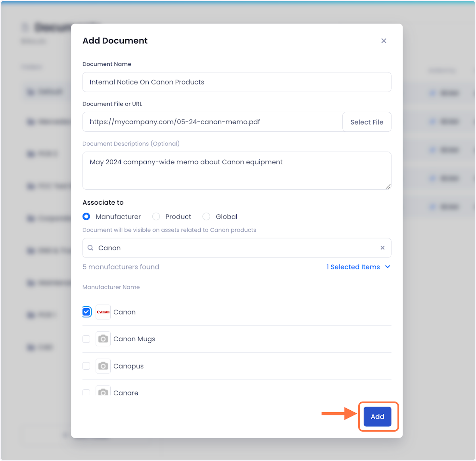Close the Add Document dialog

click(x=384, y=41)
